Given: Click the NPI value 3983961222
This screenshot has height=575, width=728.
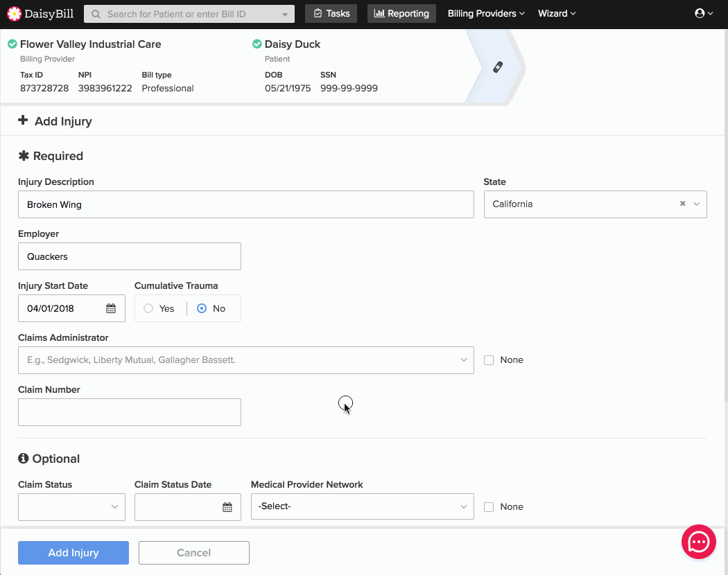Looking at the screenshot, I should coord(105,88).
